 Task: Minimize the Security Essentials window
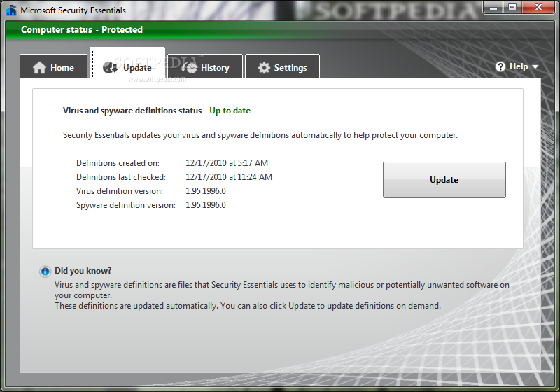(493, 8)
